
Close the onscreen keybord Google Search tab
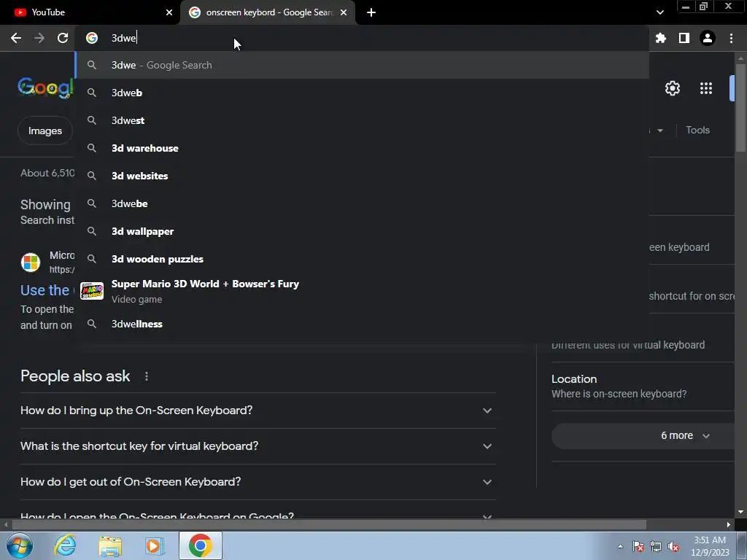pos(344,12)
